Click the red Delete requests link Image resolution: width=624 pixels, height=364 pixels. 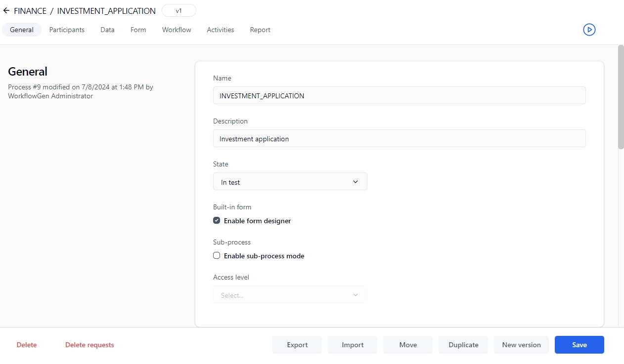coord(89,345)
